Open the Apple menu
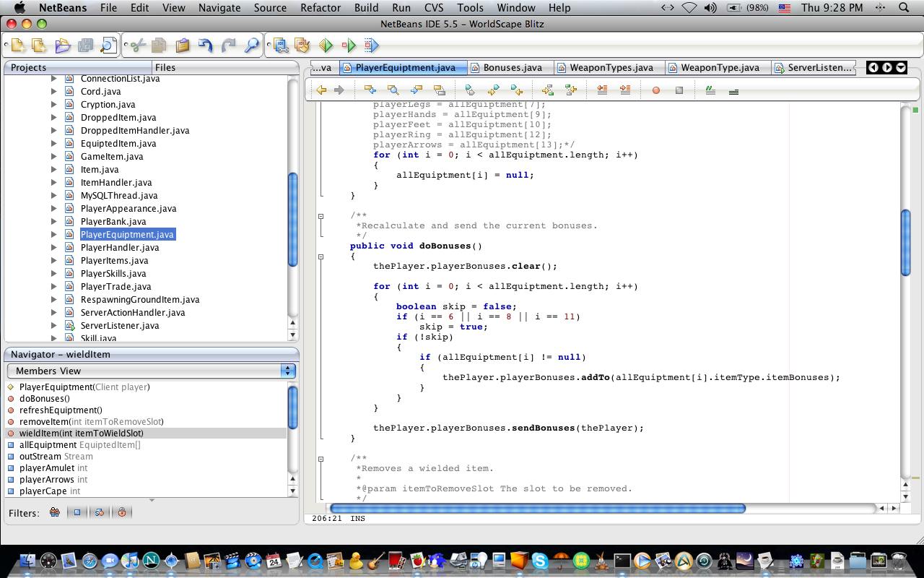This screenshot has height=578, width=924. 19,7
